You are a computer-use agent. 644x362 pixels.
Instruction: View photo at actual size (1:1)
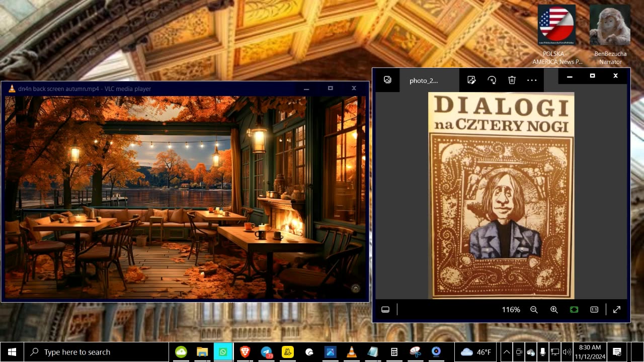point(594,310)
